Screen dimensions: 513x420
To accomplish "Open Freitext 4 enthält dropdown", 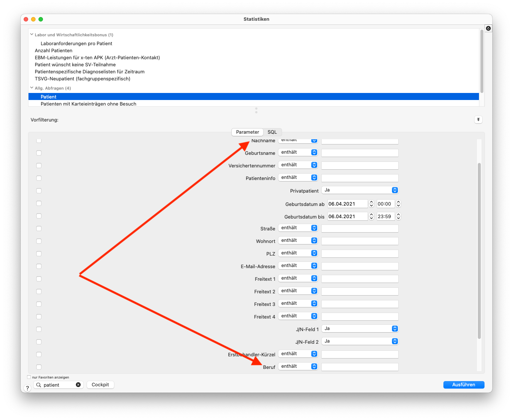I will tap(298, 316).
